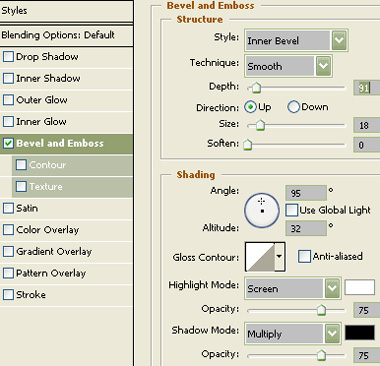Click the Size slider handle

(260, 125)
